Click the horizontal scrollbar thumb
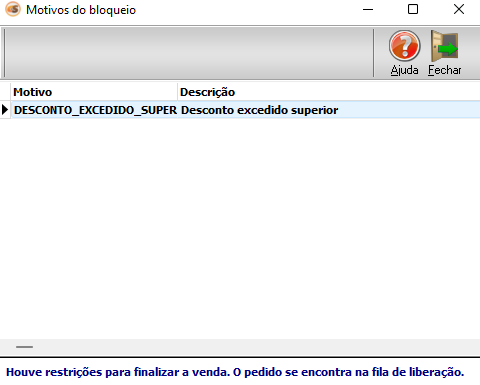The width and height of the screenshot is (480, 385). pyautogui.click(x=24, y=347)
